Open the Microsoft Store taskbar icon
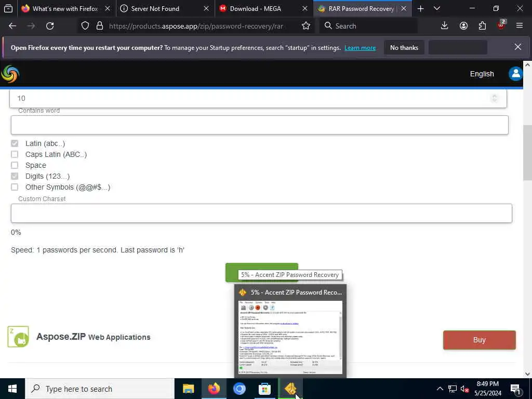Screen dimensions: 532x399 (x=264, y=389)
